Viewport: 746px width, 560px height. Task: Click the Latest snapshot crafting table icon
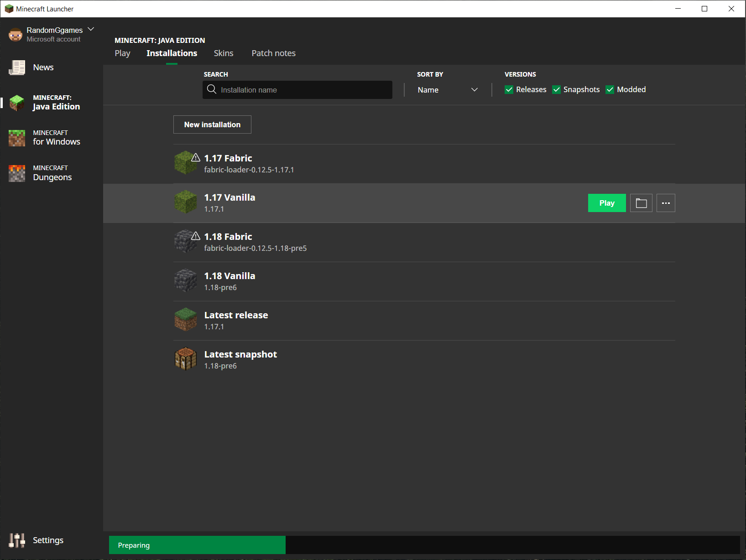185,359
